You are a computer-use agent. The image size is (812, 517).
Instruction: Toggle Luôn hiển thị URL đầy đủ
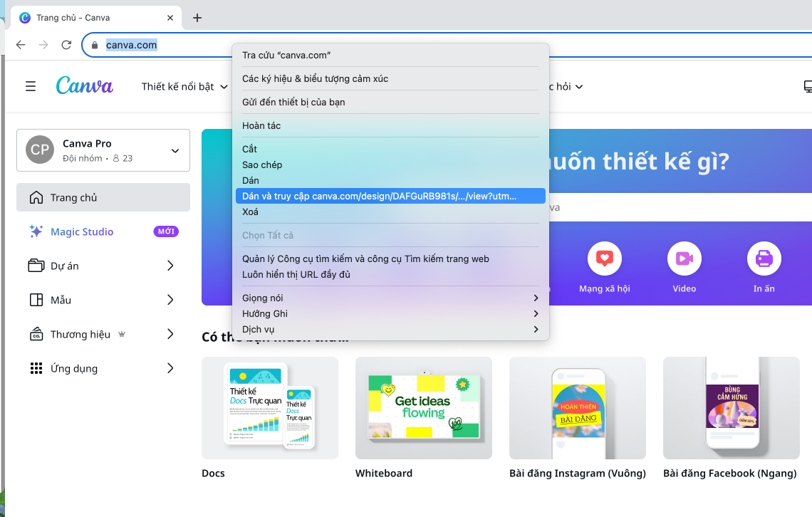390,274
